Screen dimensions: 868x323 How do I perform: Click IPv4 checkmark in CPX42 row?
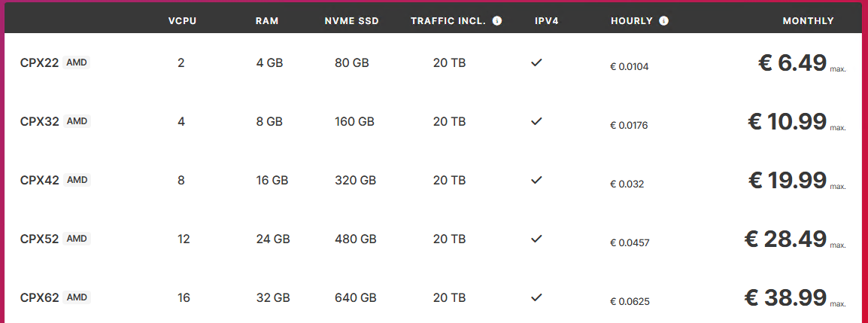536,180
